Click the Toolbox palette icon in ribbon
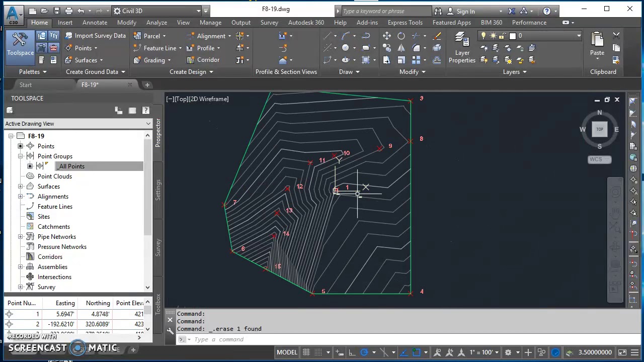This screenshot has width=644, height=362. tap(53, 48)
